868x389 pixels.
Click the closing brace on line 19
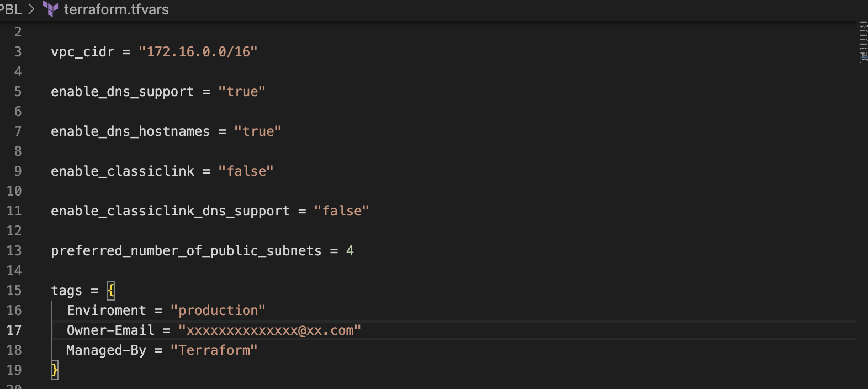tap(55, 370)
